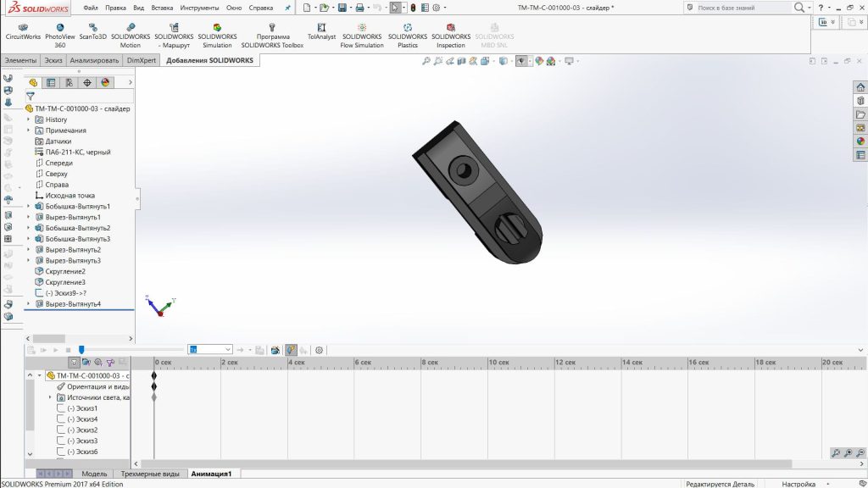
Task: Open the Вставка menu
Action: (x=162, y=8)
